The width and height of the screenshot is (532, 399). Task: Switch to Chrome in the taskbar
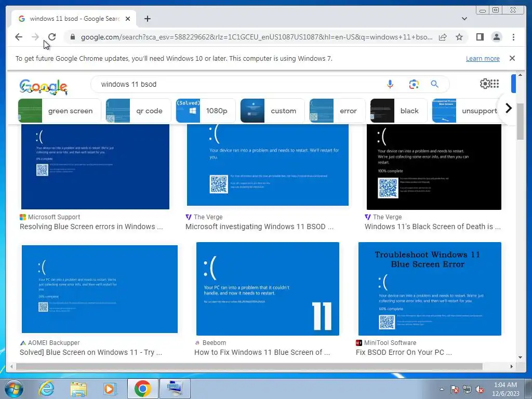click(142, 389)
